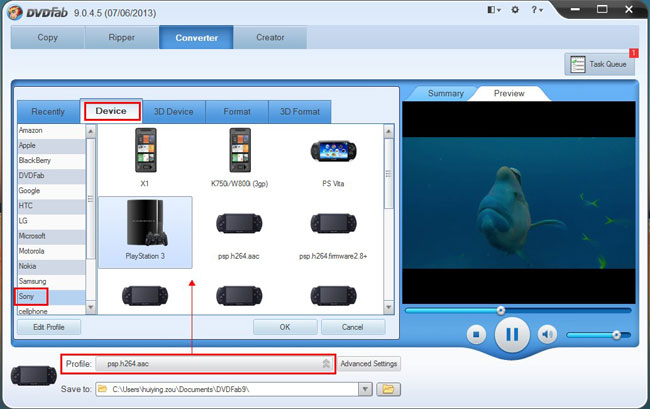Click device grid scroll down arrow

[x=388, y=307]
